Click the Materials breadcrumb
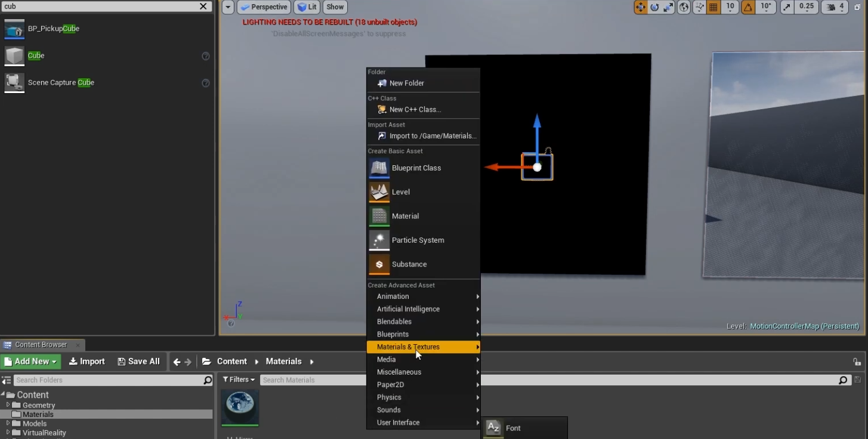 [283, 361]
